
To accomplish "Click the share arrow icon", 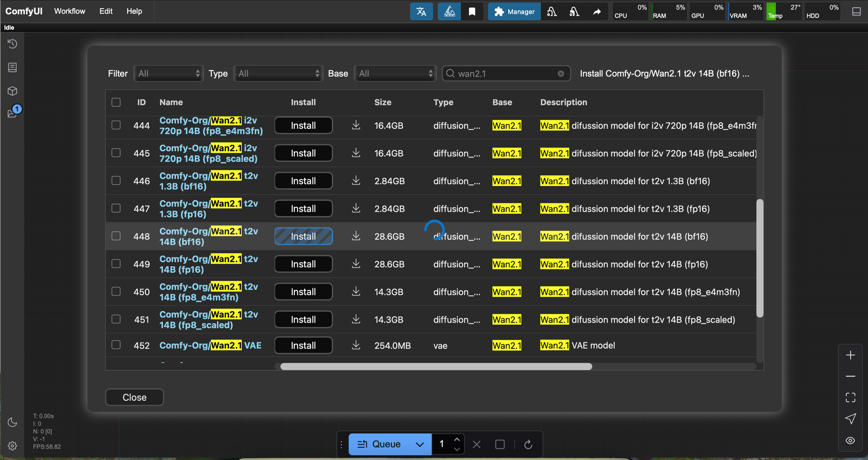I will (x=597, y=12).
